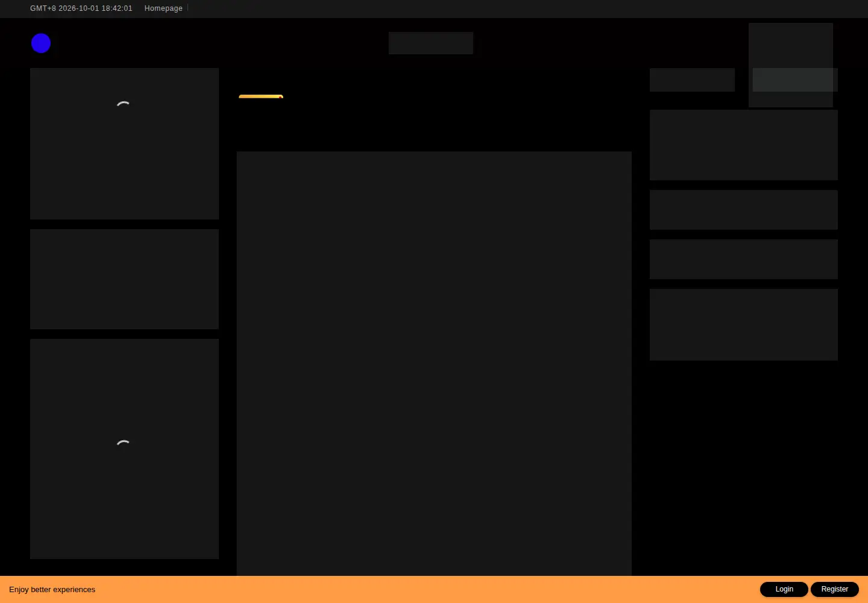The width and height of the screenshot is (868, 603).
Task: Click the Register button
Action: [835, 589]
